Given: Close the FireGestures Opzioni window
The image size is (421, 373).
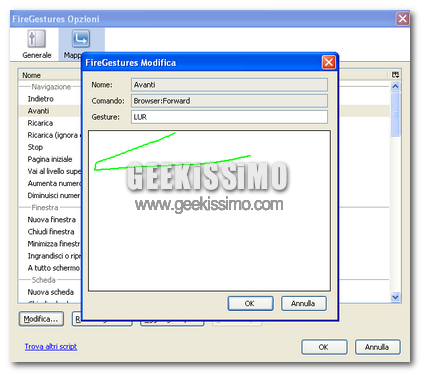Looking at the screenshot, I should 402,19.
